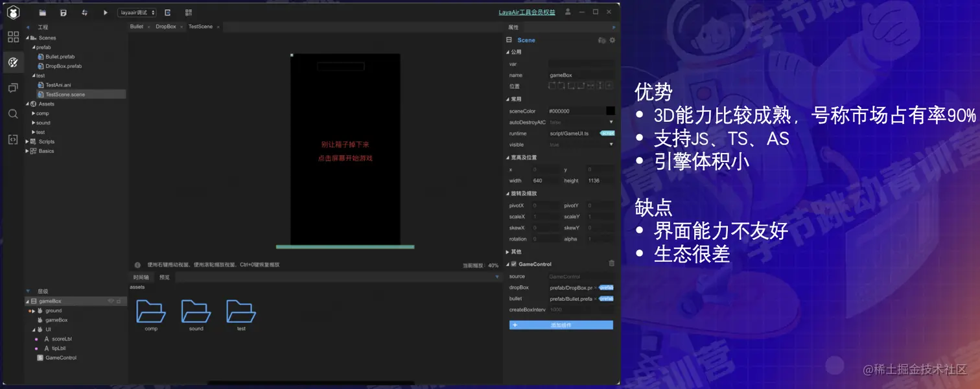Click the var input field
This screenshot has width=980, height=389.
(581, 64)
